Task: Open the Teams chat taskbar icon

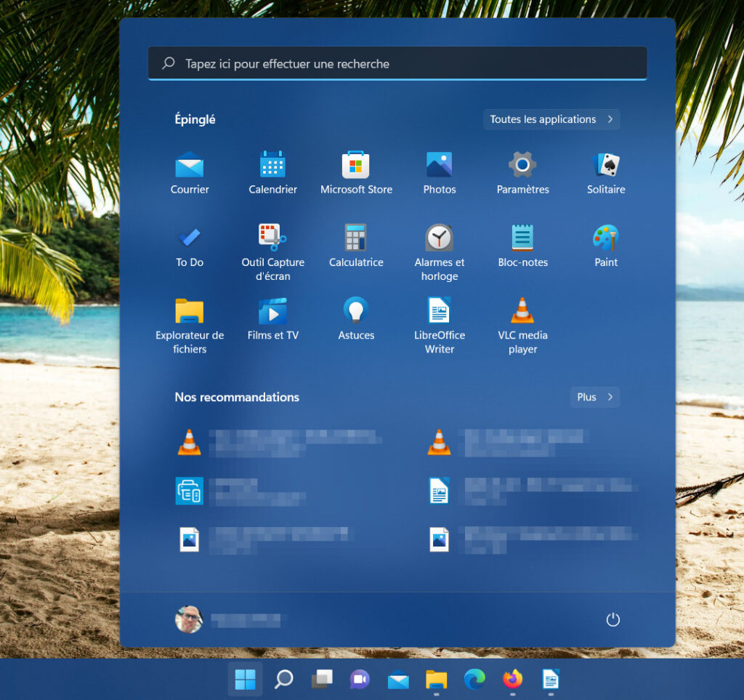Action: [x=360, y=679]
